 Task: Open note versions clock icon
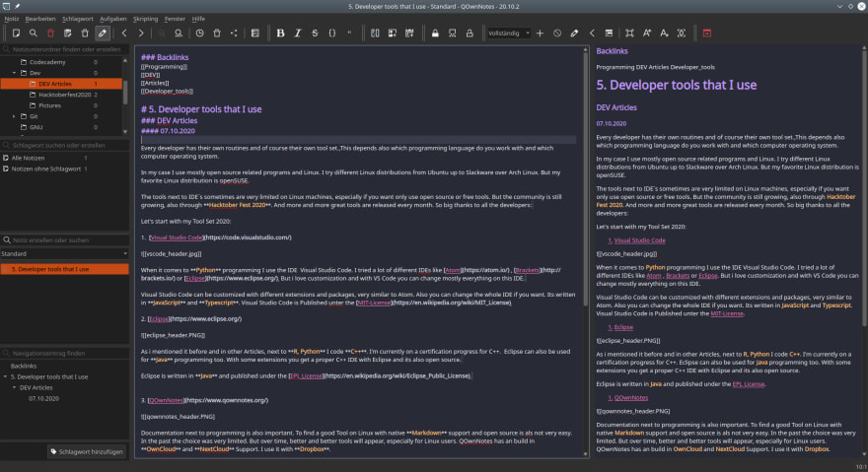200,34
